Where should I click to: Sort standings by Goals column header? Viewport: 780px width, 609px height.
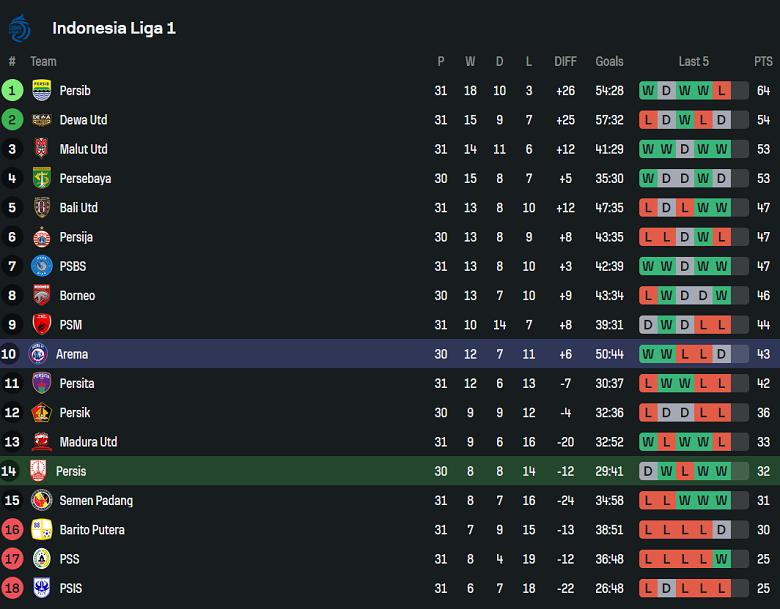pyautogui.click(x=609, y=62)
